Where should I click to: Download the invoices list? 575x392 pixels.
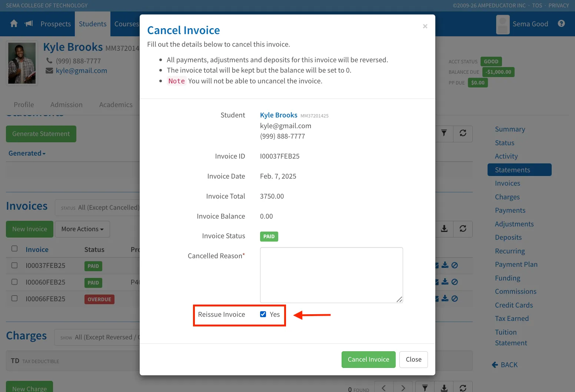pyautogui.click(x=444, y=229)
